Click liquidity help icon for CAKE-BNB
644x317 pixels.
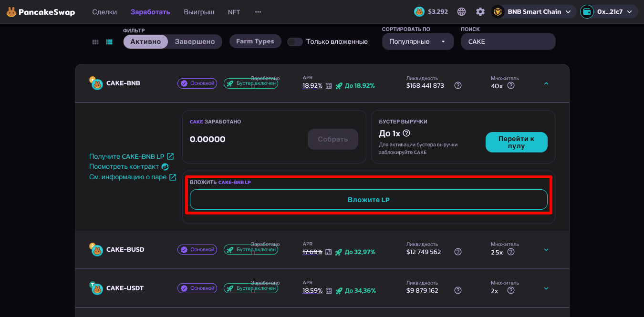pyautogui.click(x=458, y=86)
